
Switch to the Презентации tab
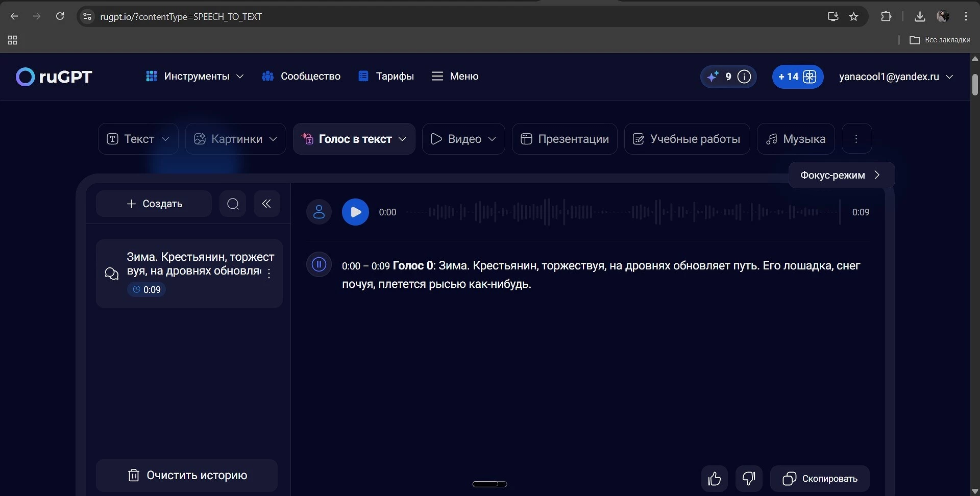click(565, 139)
